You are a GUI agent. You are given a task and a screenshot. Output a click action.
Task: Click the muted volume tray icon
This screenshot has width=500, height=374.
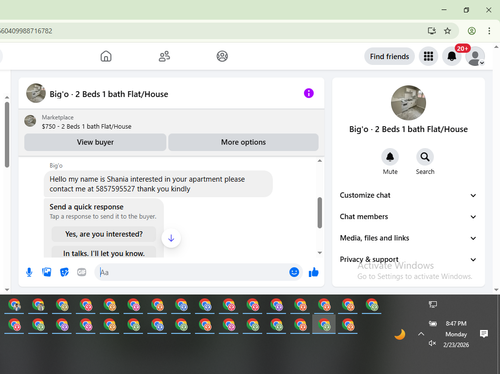pos(432,343)
